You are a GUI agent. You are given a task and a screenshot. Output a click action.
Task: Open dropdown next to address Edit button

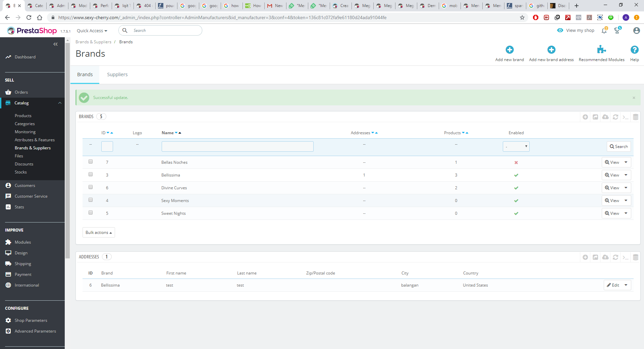click(x=626, y=285)
